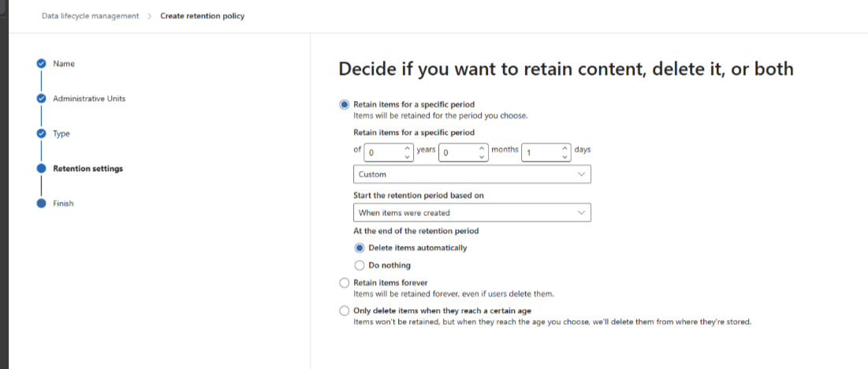This screenshot has height=369, width=868.
Task: Click the Name step checkmark icon
Action: point(41,64)
